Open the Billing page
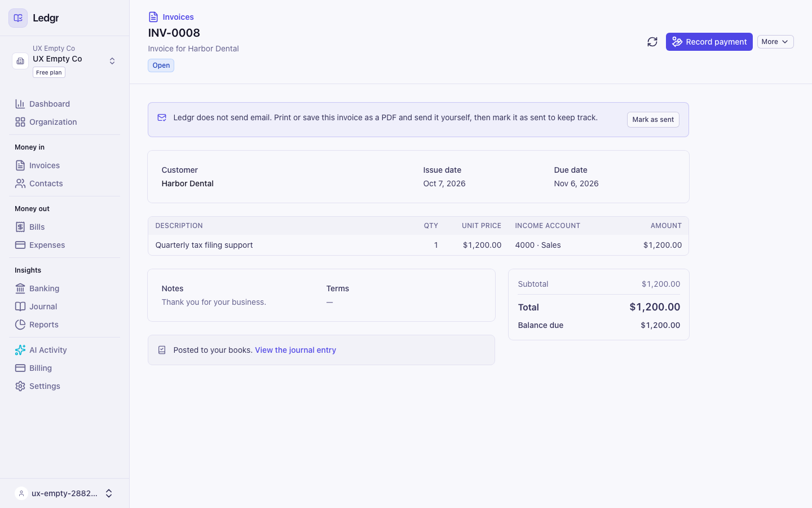Viewport: 812px width, 508px height. point(64,368)
